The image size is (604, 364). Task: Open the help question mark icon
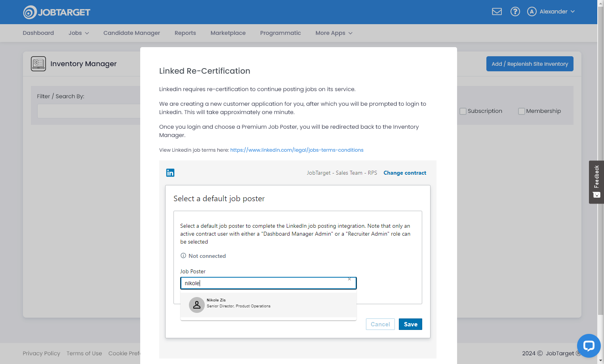pyautogui.click(x=515, y=11)
